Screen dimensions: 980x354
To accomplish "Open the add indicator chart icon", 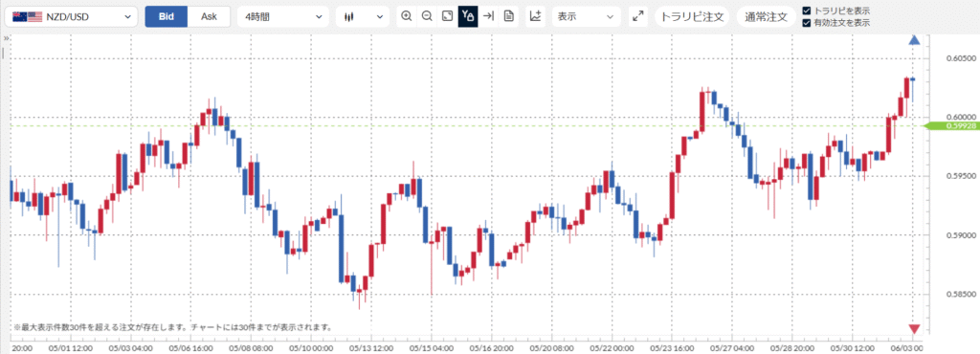I will click(535, 16).
